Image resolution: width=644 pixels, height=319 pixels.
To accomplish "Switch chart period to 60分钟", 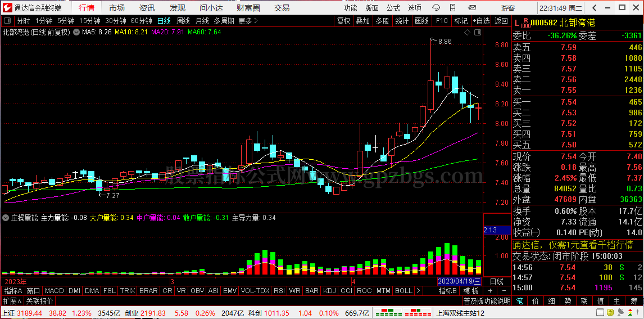I will point(141,21).
